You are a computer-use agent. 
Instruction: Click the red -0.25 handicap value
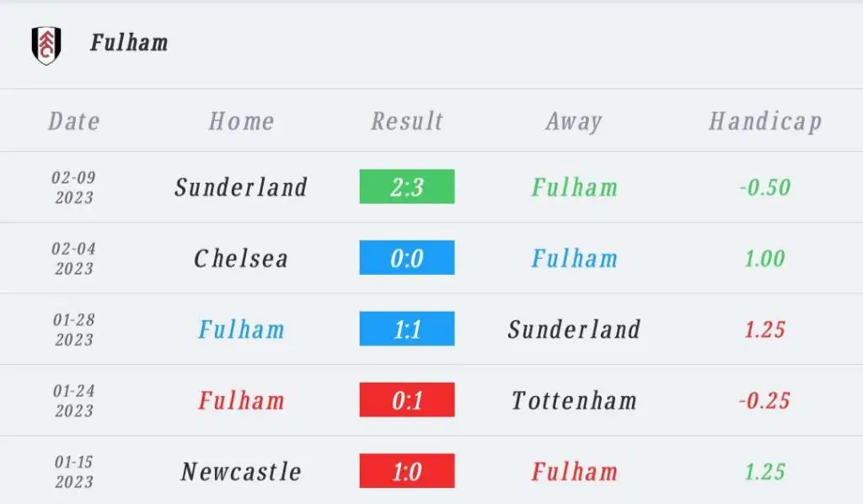765,400
